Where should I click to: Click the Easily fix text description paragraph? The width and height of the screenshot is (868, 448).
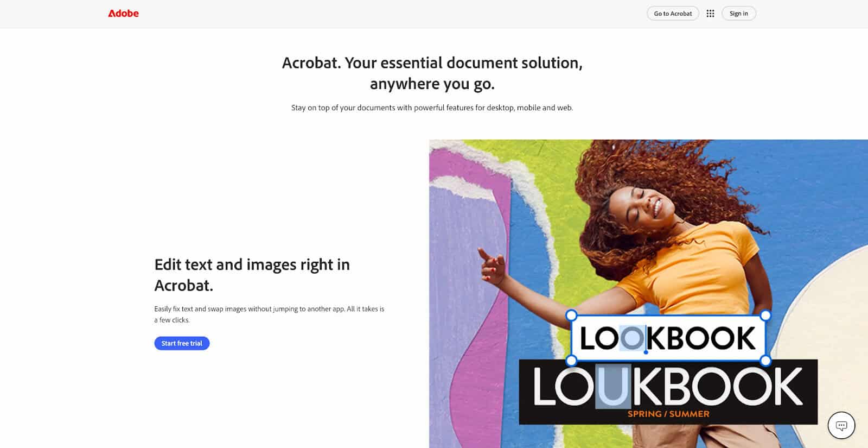(269, 314)
